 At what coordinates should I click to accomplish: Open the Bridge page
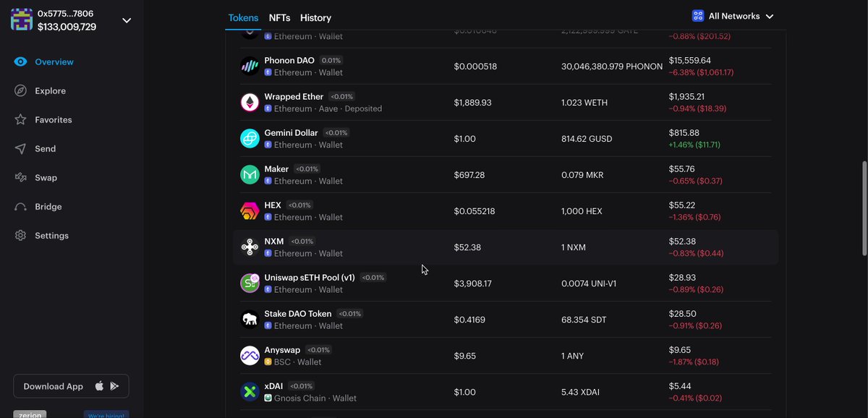[x=48, y=207]
